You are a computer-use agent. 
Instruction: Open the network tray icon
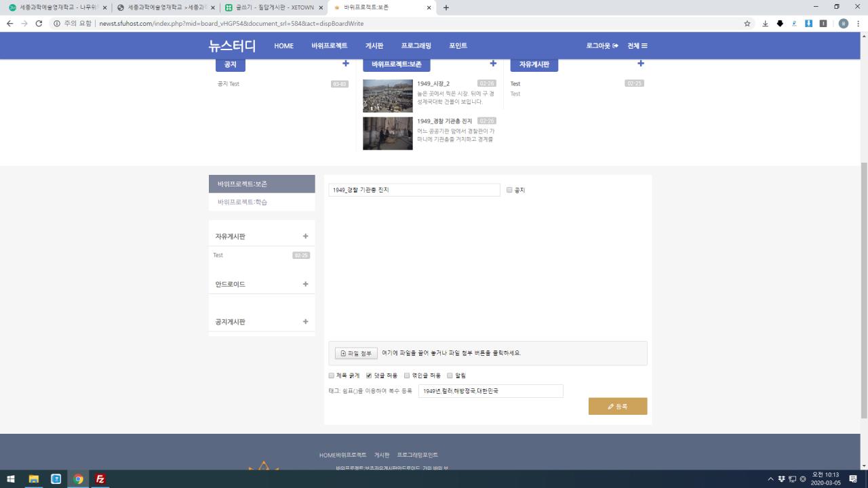tap(792, 479)
